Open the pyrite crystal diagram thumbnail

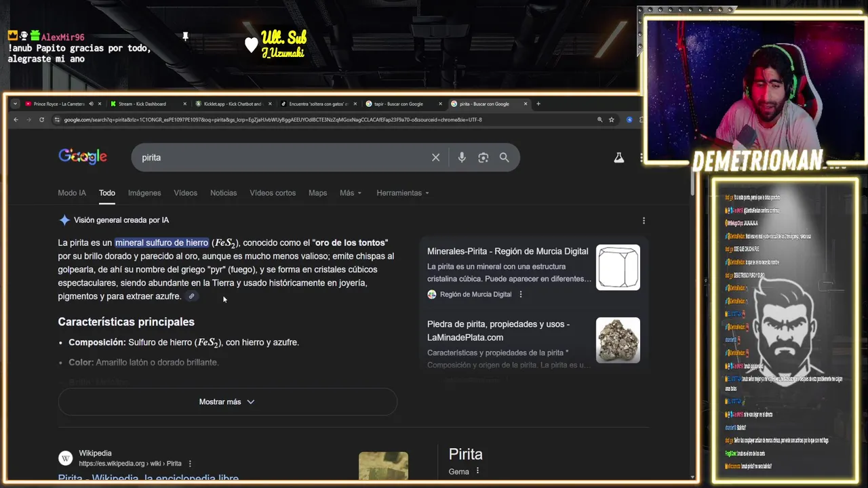tap(618, 267)
